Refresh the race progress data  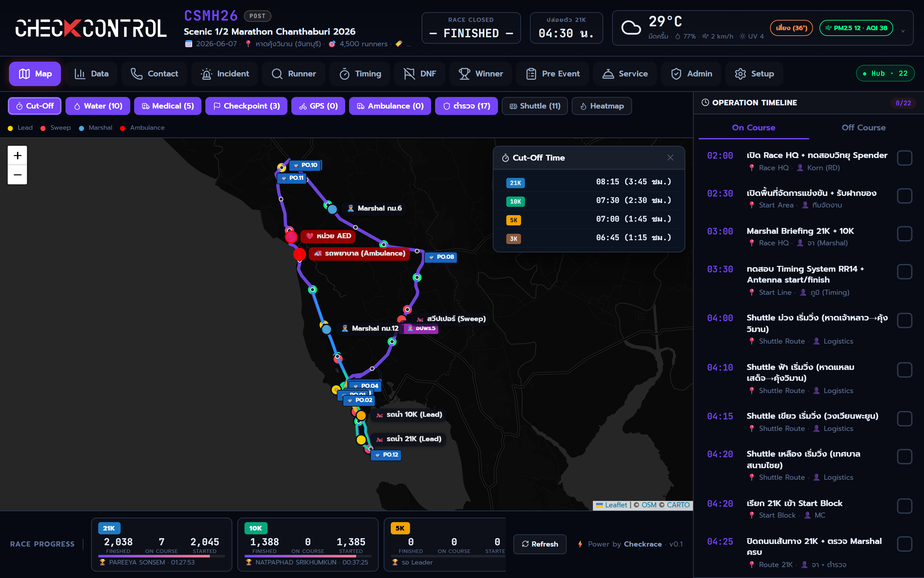coord(540,544)
